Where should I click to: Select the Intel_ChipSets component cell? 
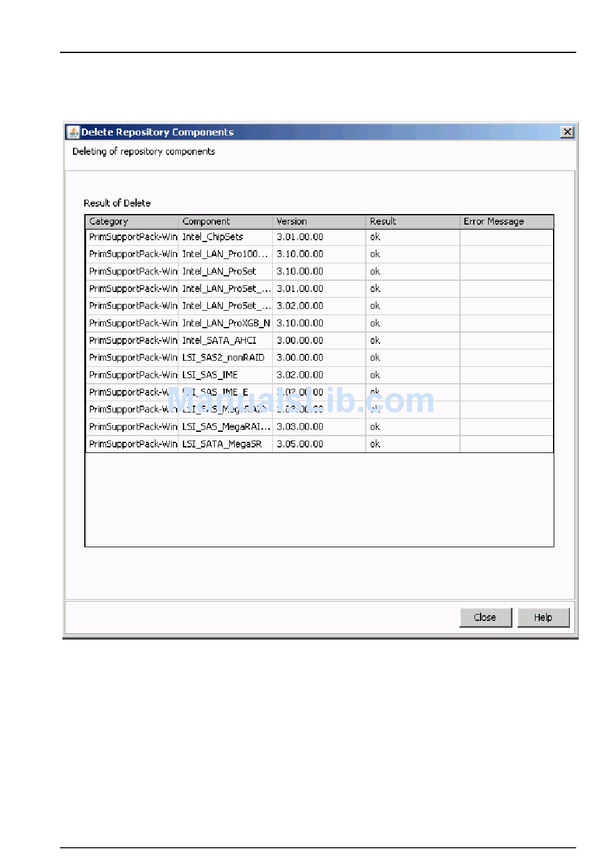(225, 237)
